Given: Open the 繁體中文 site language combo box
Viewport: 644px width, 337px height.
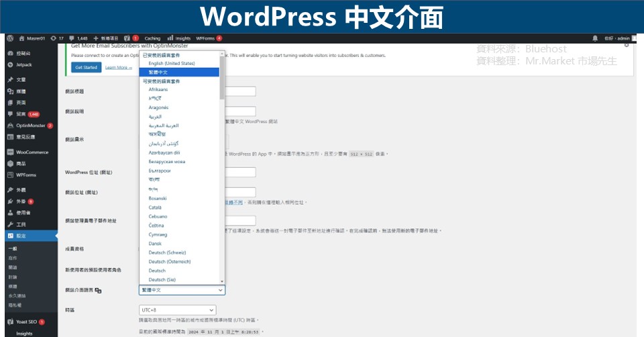Looking at the screenshot, I should tap(182, 290).
